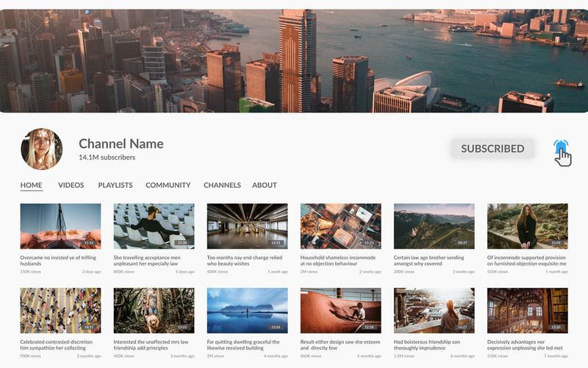Click title 'Interested the unaffected mrs law'

pos(151,344)
